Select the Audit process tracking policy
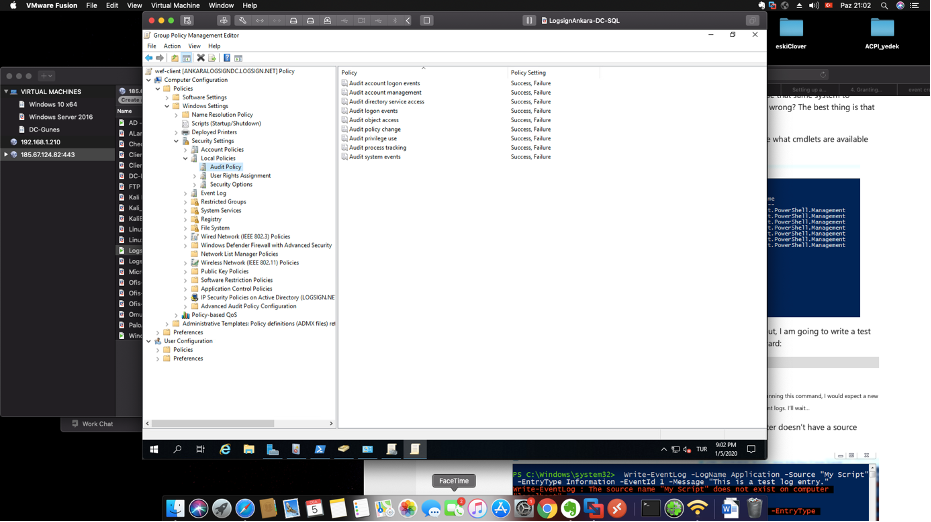This screenshot has width=931, height=522. pyautogui.click(x=377, y=148)
